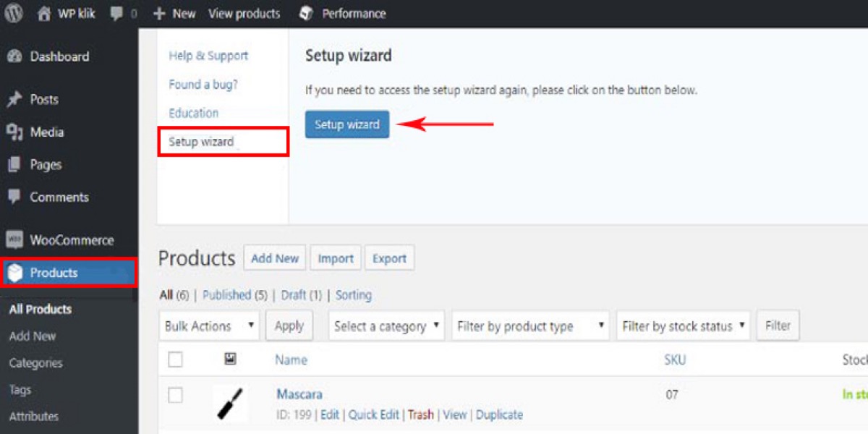Viewport: 868px width, 434px height.
Task: Click the Sorting link
Action: pyautogui.click(x=354, y=295)
